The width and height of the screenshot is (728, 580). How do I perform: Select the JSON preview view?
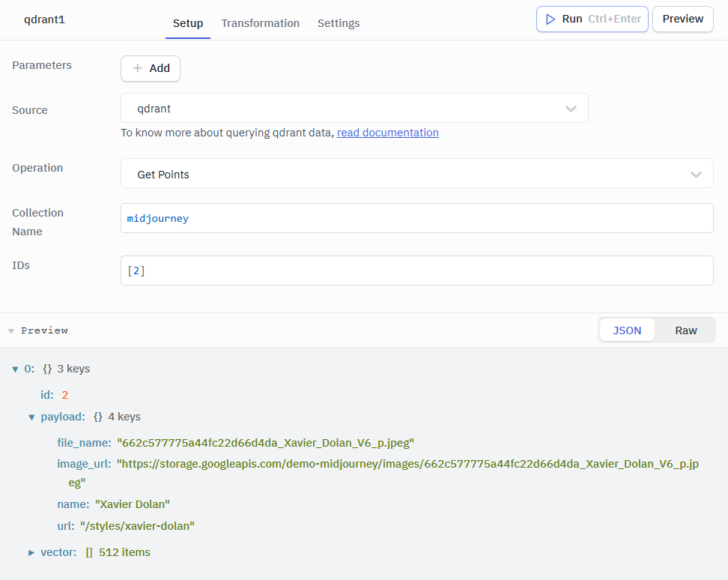627,330
